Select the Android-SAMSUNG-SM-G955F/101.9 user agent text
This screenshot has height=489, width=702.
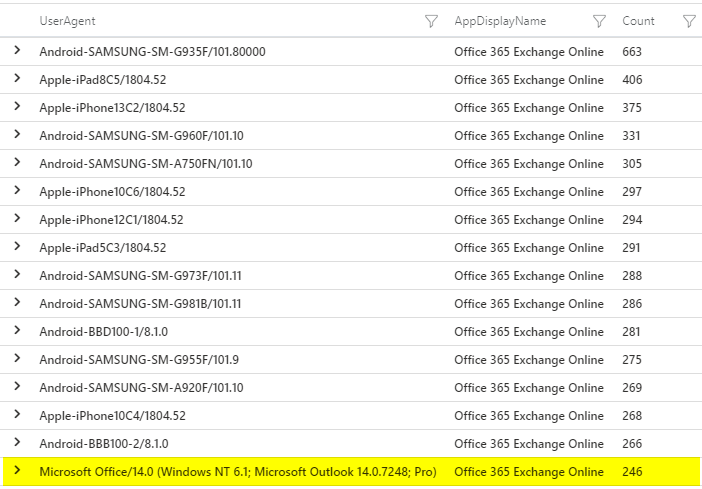pyautogui.click(x=139, y=360)
